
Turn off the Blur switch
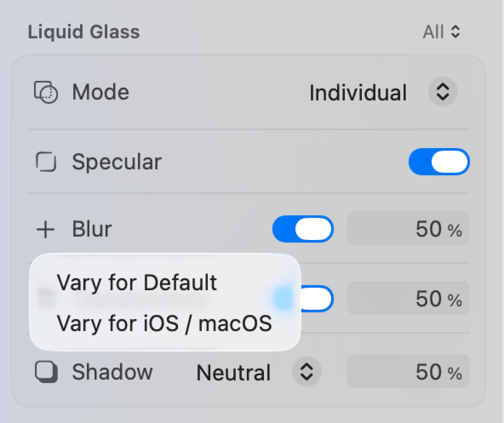303,229
